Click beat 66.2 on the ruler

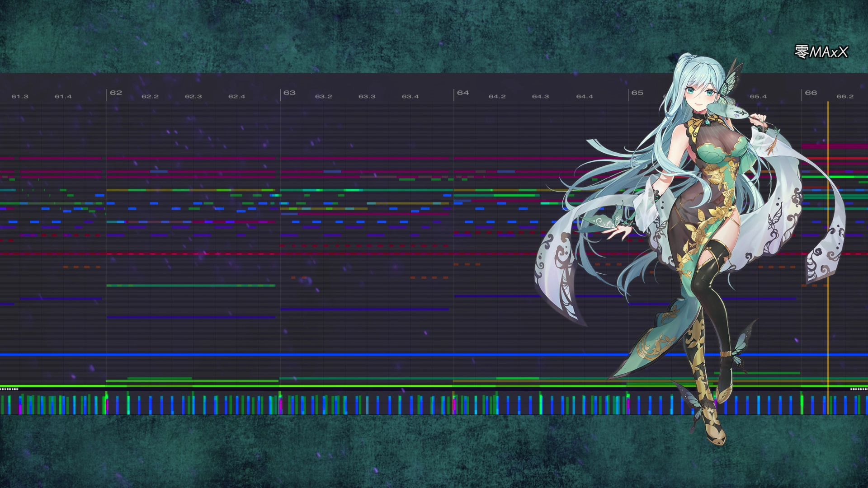[845, 97]
